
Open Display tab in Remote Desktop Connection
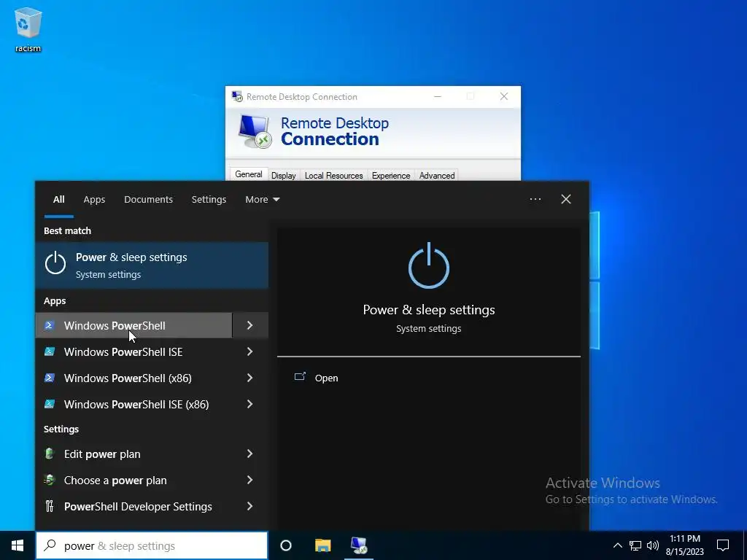[x=284, y=176]
